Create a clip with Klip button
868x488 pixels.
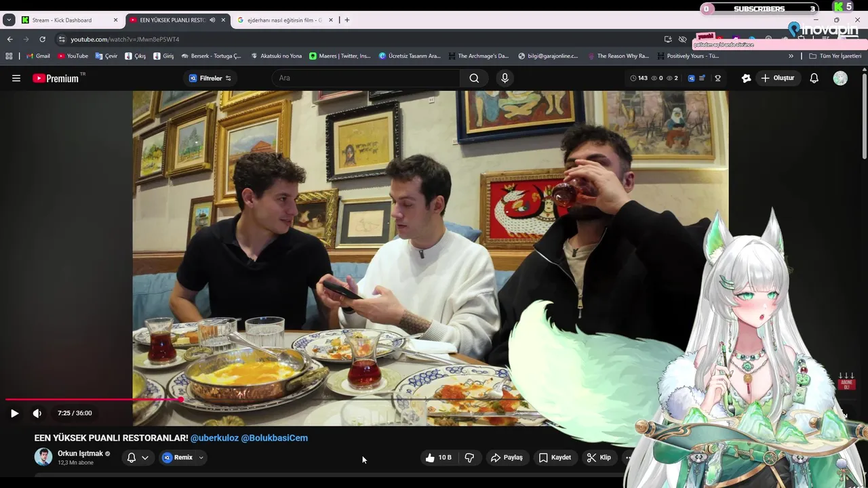599,457
